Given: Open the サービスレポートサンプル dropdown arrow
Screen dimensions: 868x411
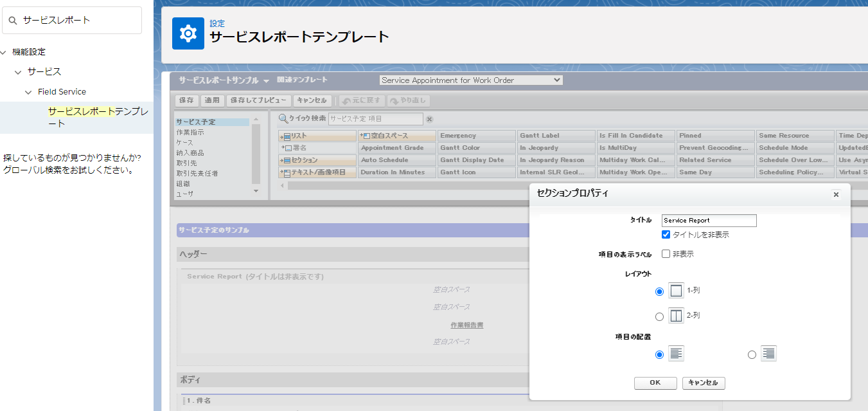Looking at the screenshot, I should [x=266, y=81].
